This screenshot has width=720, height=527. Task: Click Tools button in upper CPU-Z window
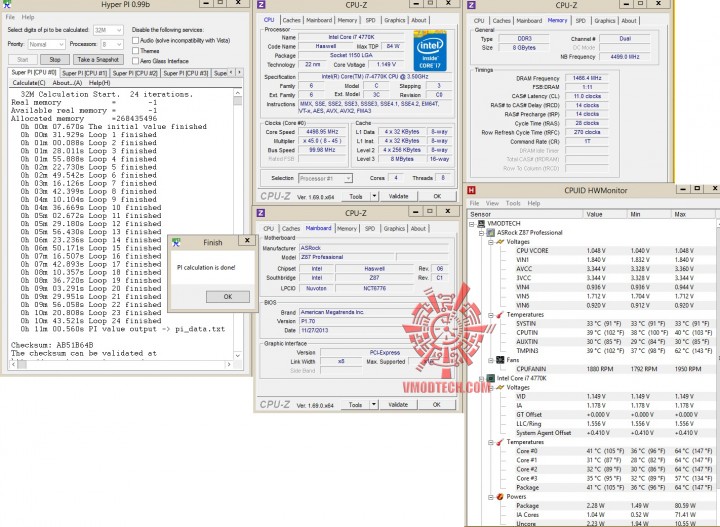[356, 196]
